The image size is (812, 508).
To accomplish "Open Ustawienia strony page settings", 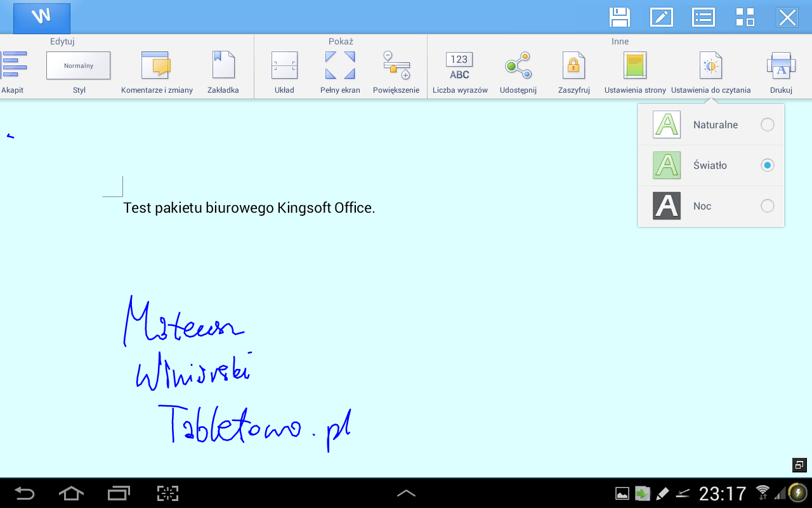I will pos(635,72).
